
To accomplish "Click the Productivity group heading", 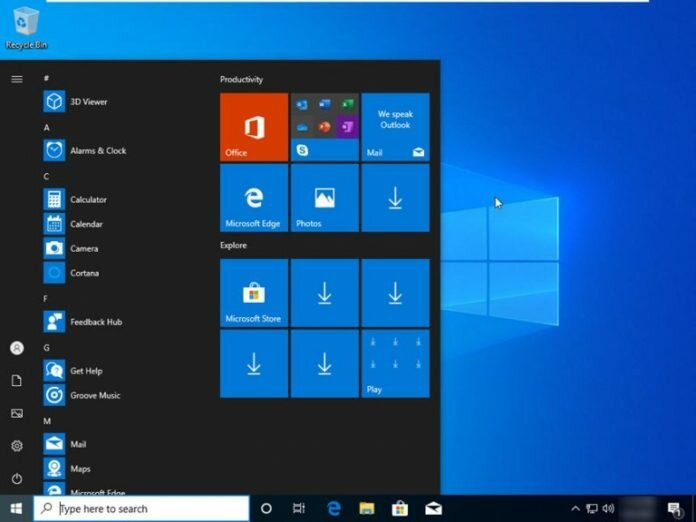I will [241, 79].
